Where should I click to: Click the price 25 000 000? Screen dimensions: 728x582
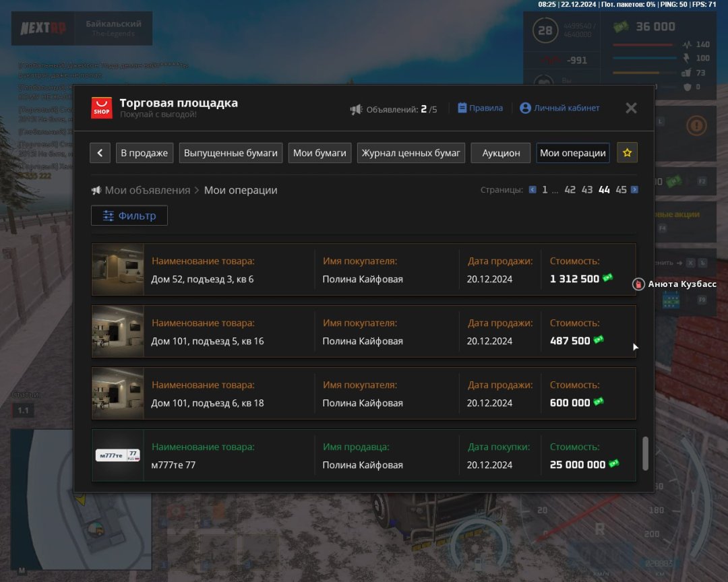point(578,465)
